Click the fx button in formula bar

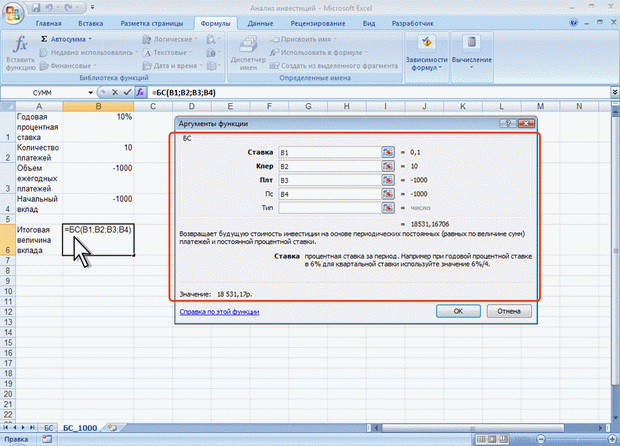pyautogui.click(x=140, y=93)
